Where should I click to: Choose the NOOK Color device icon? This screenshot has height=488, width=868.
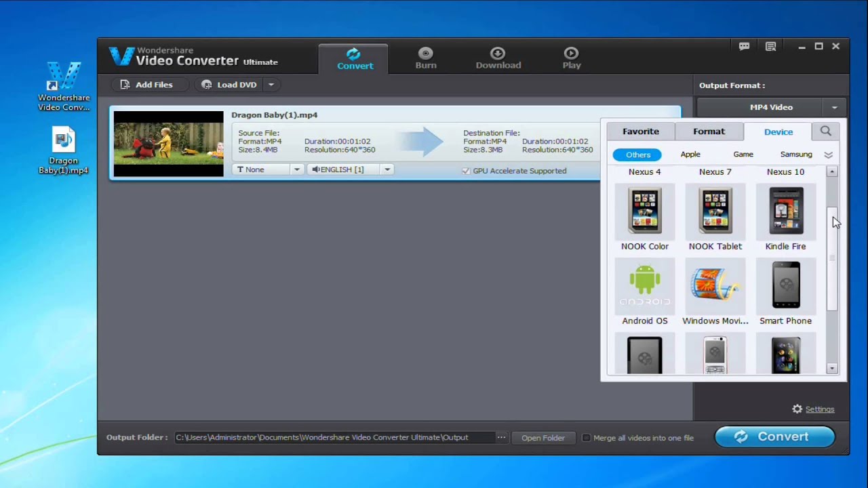(x=645, y=211)
